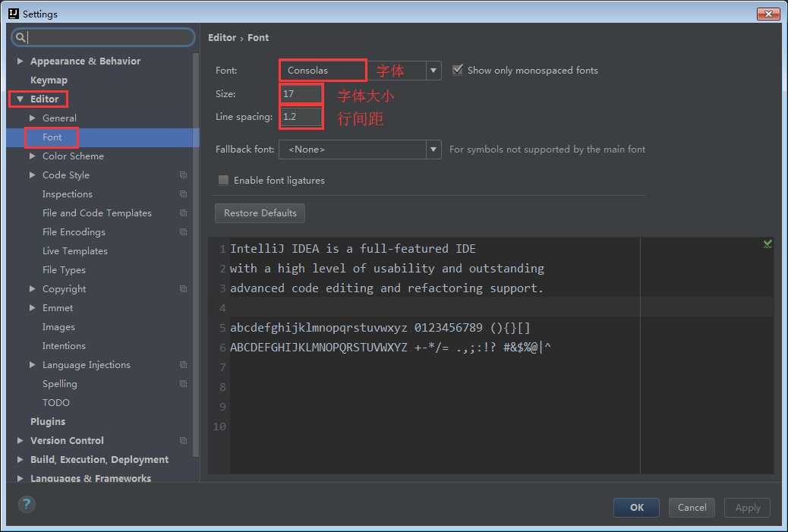788x532 pixels.
Task: Expand Languages & Frameworks arrow
Action: [20, 478]
